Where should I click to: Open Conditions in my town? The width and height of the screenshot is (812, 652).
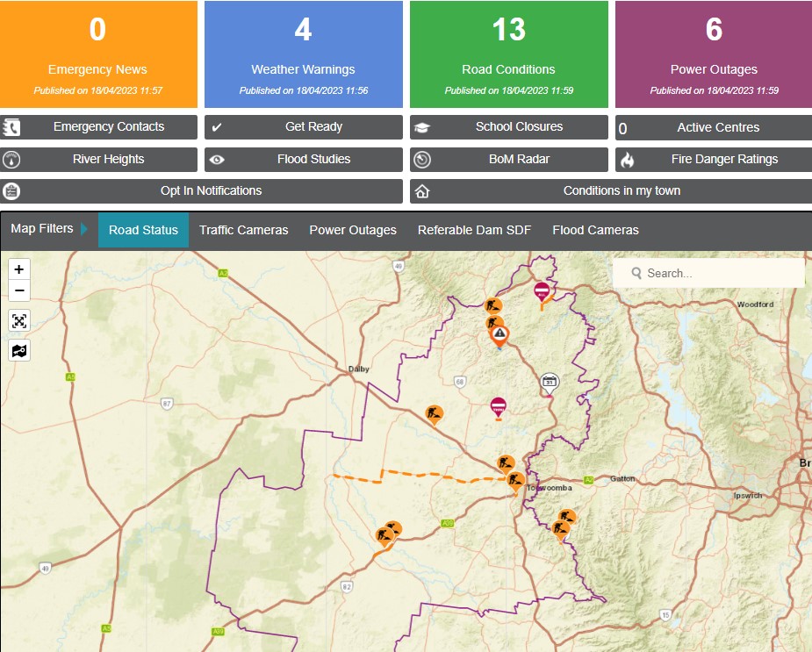coord(610,191)
